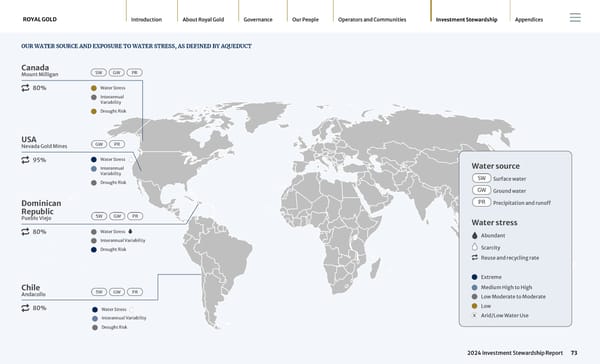Click the '2024 Investment Stewardship Report' footer
Viewport: 600px width, 364px height.
(515, 353)
